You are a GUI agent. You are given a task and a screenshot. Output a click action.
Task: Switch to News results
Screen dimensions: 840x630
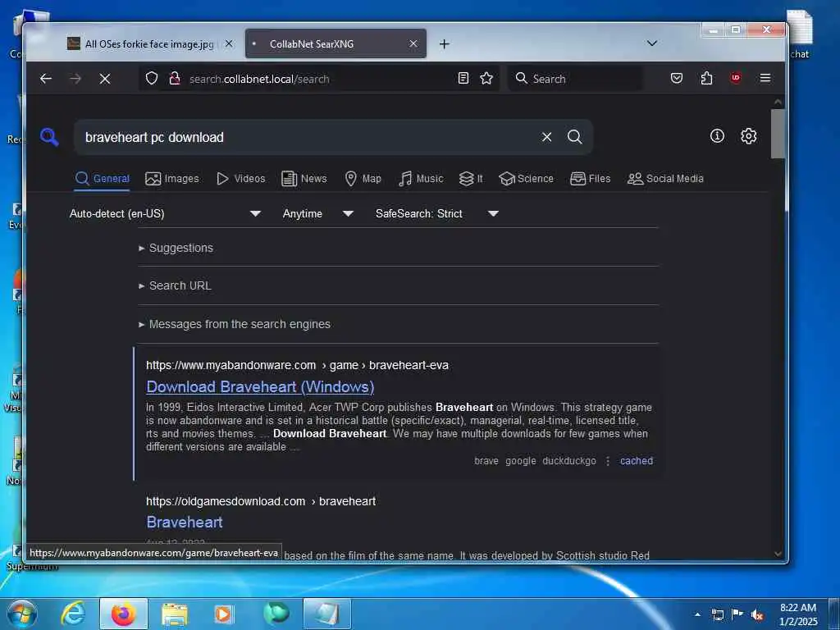tap(304, 178)
